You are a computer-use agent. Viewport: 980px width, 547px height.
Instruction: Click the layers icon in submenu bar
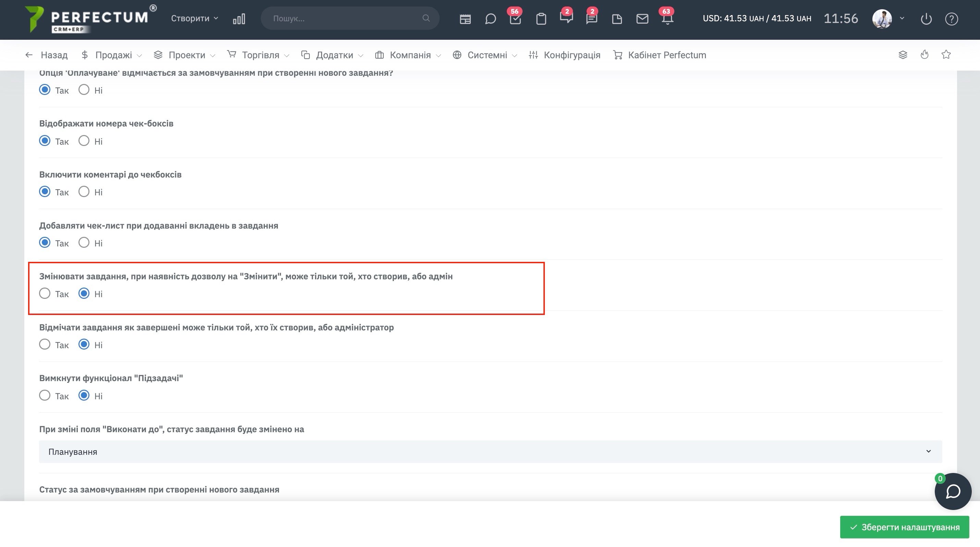[x=903, y=55]
